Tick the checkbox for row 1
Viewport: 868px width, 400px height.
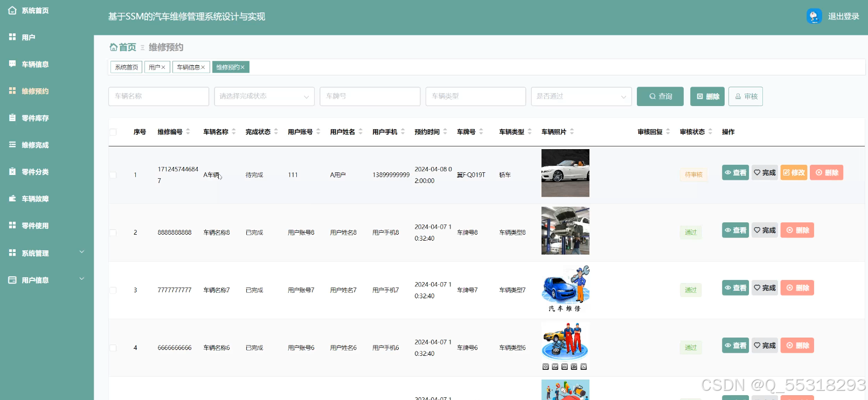click(x=113, y=175)
